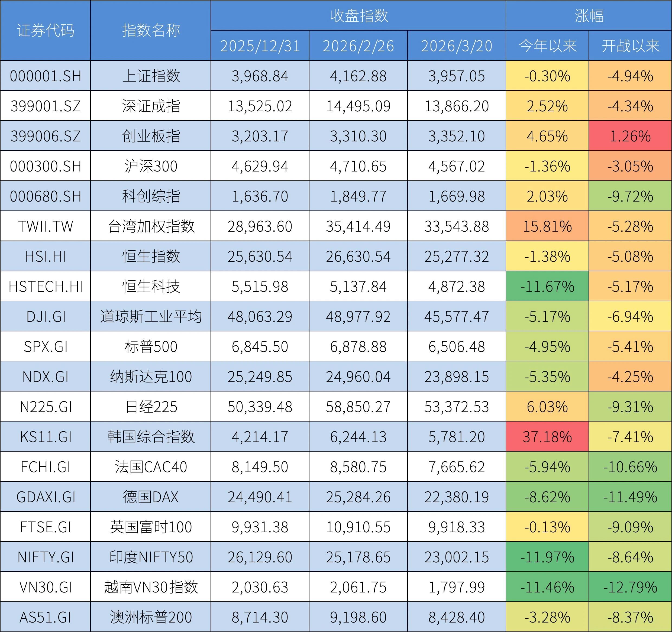Click the 指数名称 column header
The image size is (672, 632).
click(x=150, y=30)
